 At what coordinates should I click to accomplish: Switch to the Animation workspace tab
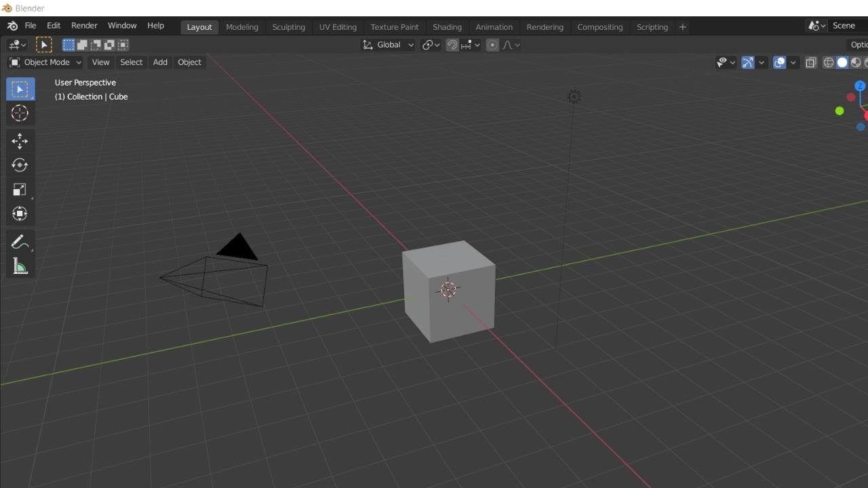click(494, 27)
